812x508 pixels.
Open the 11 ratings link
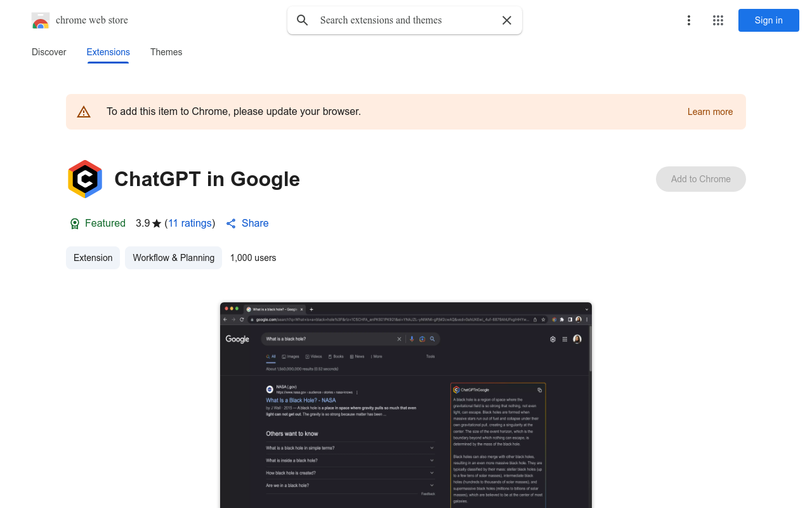[190, 223]
